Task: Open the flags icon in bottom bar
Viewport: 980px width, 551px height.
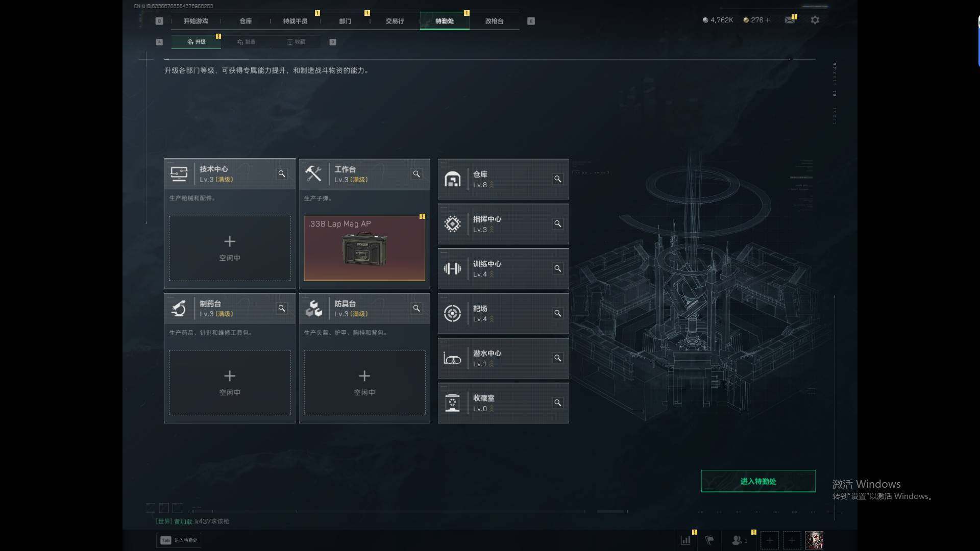Action: click(709, 540)
